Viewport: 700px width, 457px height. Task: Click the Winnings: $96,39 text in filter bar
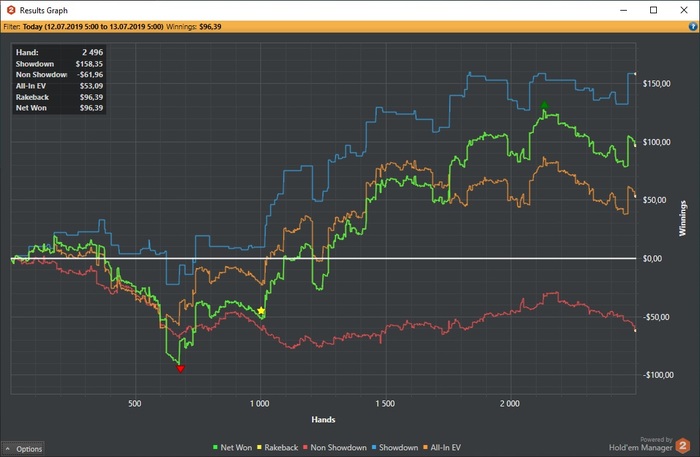194,27
